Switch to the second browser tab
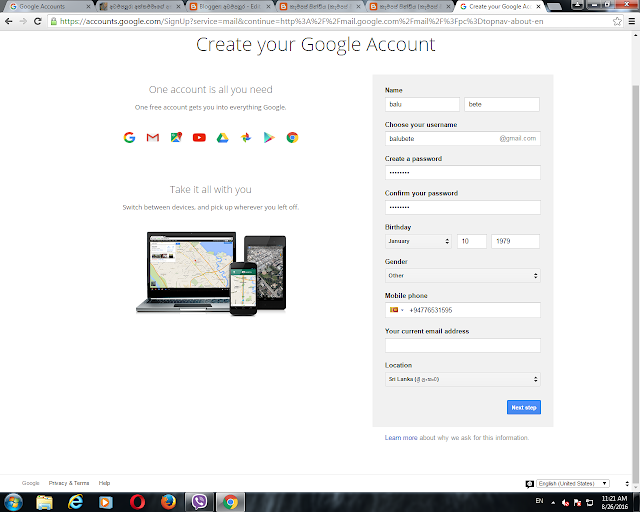Screen dimensions: 640x512 coord(140,7)
